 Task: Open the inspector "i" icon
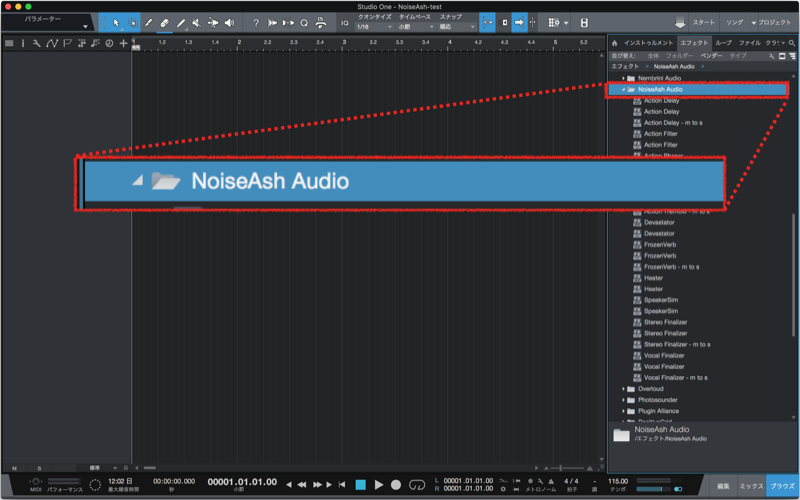(x=23, y=43)
